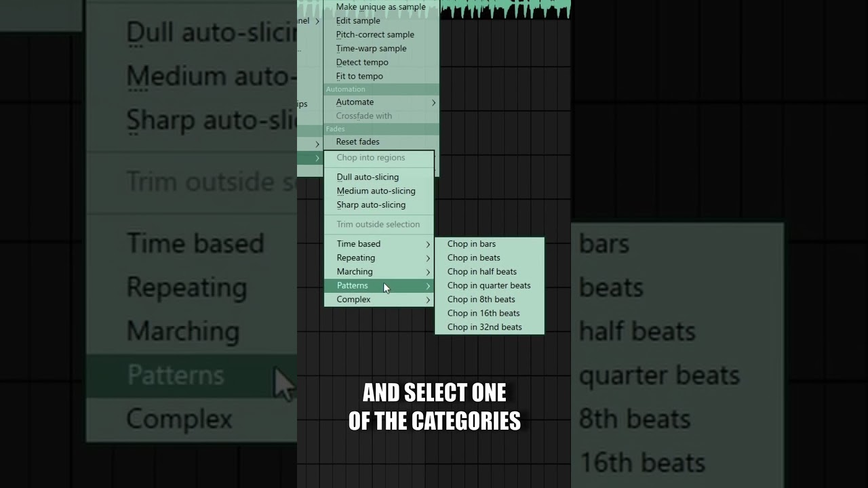Select Medium auto-slicing in center menu

[x=378, y=191]
